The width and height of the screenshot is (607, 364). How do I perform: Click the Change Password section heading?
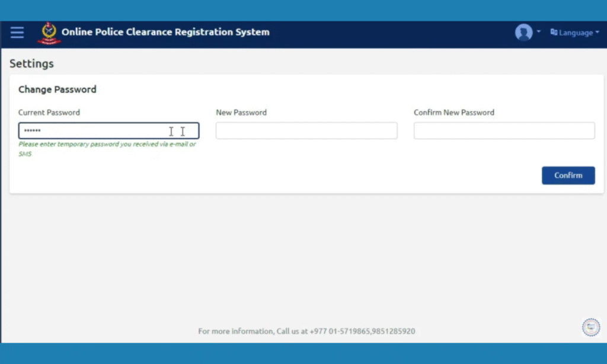point(57,90)
